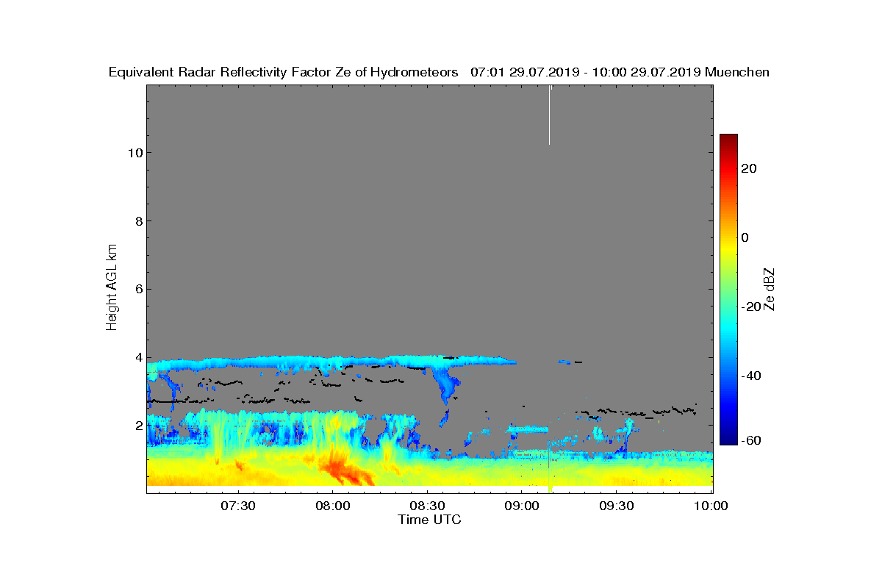Click the height tick label '2'
The image size is (882, 588).
(x=137, y=426)
